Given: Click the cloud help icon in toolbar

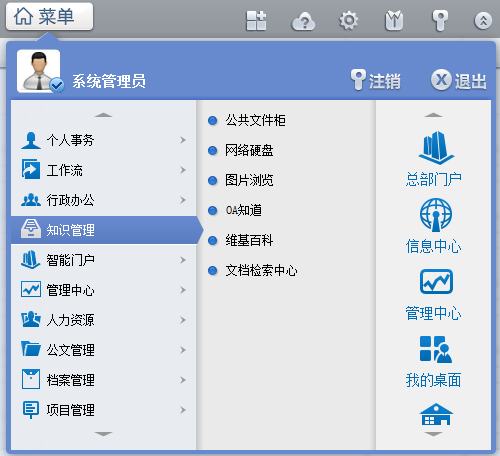Looking at the screenshot, I should (303, 21).
